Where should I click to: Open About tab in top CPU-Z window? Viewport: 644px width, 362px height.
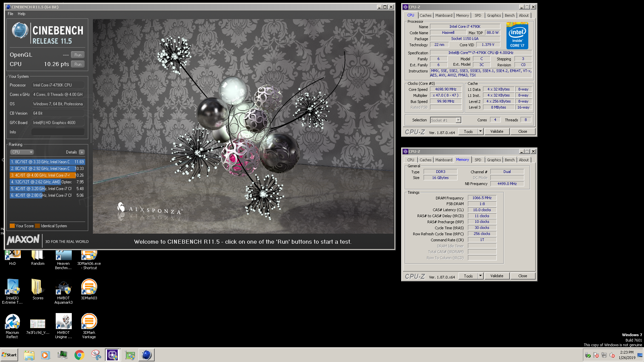524,15
